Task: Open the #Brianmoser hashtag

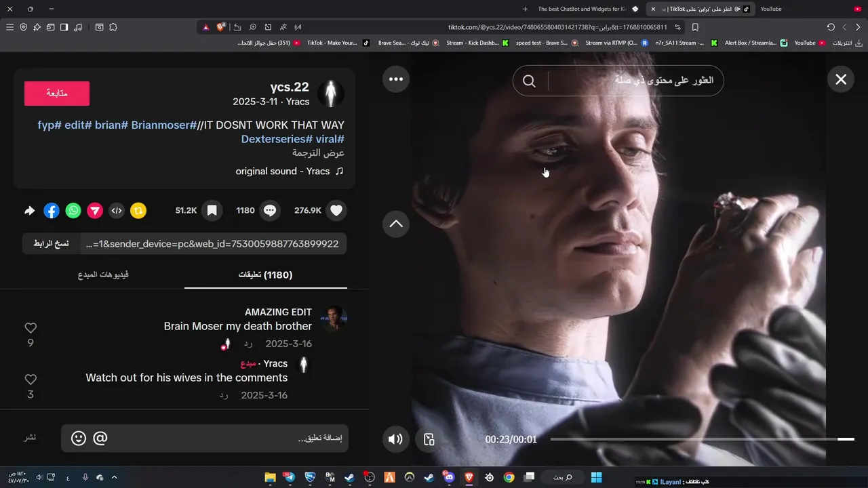Action: (163, 125)
